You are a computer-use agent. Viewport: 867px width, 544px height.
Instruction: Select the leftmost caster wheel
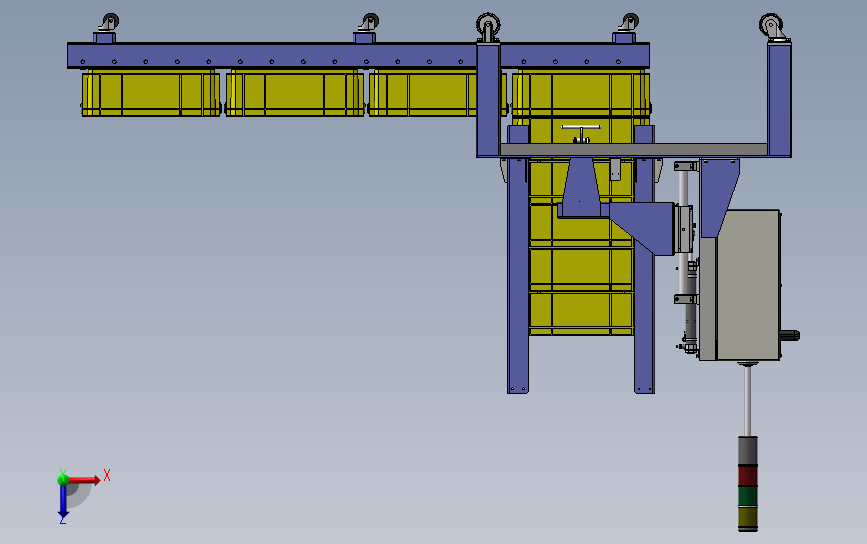point(108,23)
